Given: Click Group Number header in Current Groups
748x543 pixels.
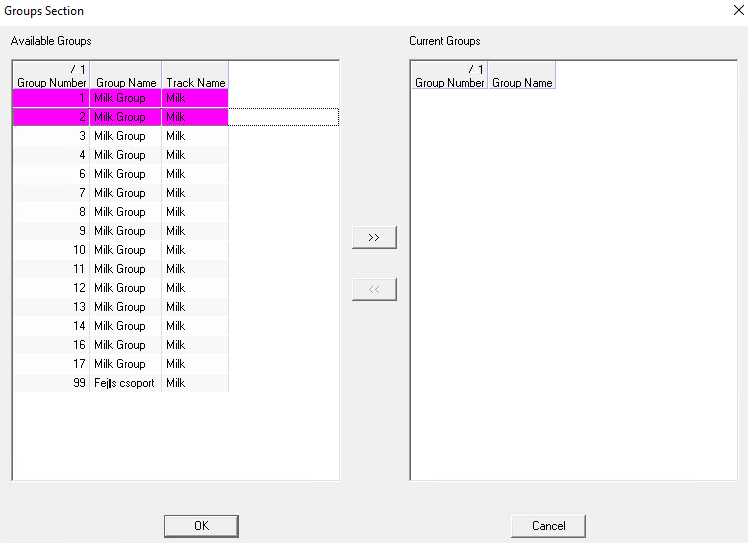Looking at the screenshot, I should (449, 76).
